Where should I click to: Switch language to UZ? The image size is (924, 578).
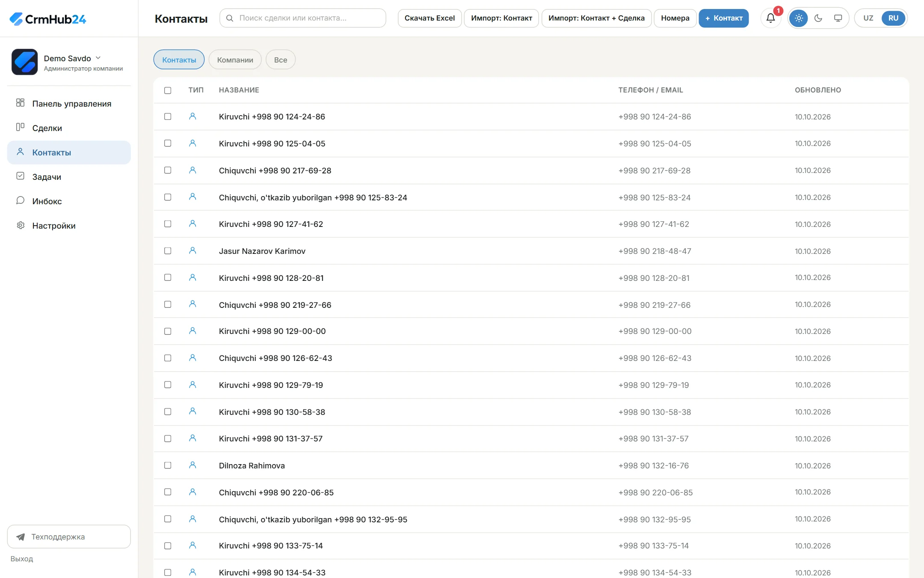pos(868,18)
